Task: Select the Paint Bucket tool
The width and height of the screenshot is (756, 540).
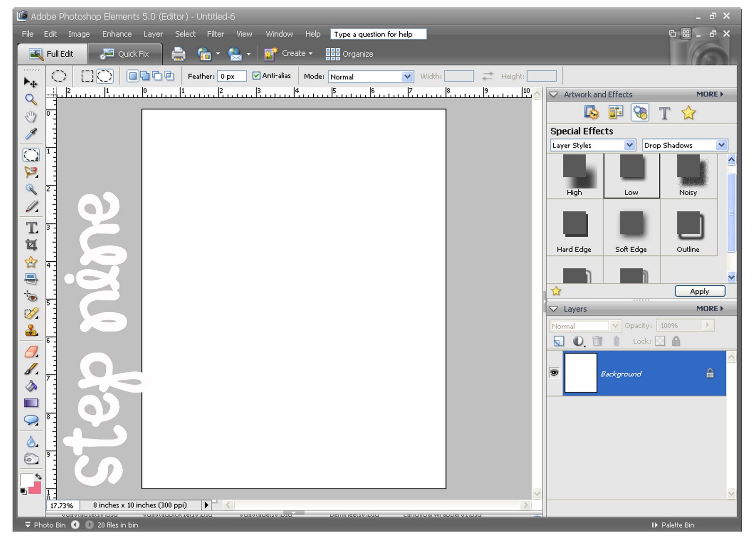Action: tap(31, 386)
